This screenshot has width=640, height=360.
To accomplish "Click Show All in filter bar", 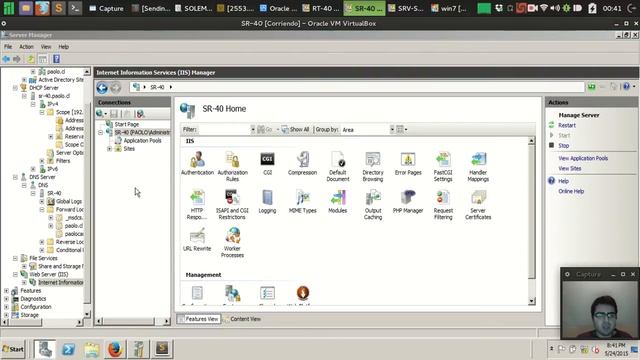I will (295, 129).
